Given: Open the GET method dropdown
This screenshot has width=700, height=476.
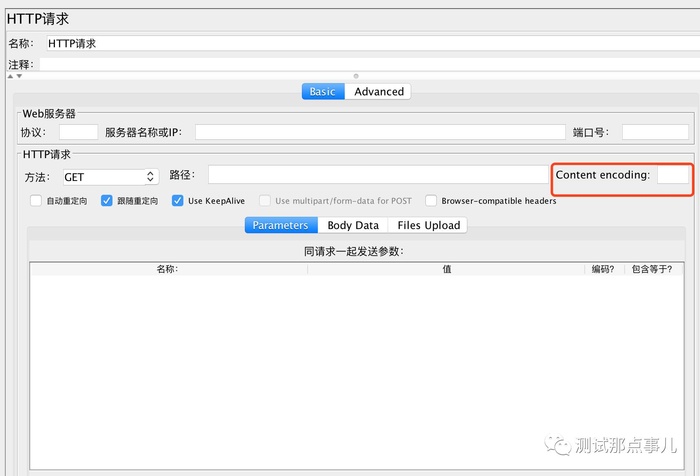Looking at the screenshot, I should (x=111, y=177).
